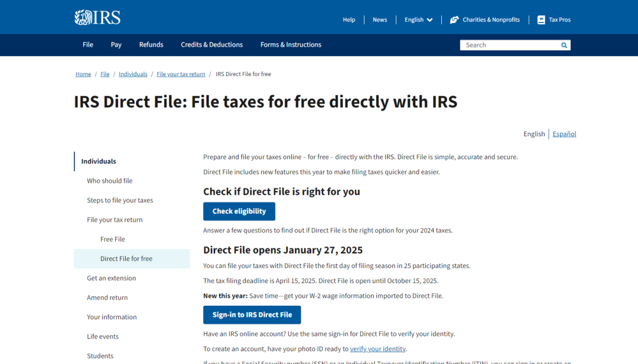Open Who should file sidebar item
This screenshot has width=638, height=364.
pyautogui.click(x=109, y=181)
